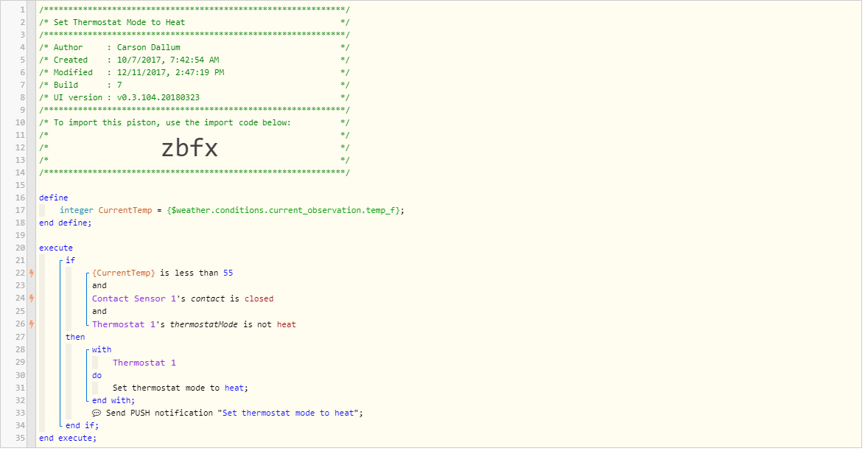Click the 'with' keyword on line 28
The height and width of the screenshot is (454, 868).
[101, 350]
